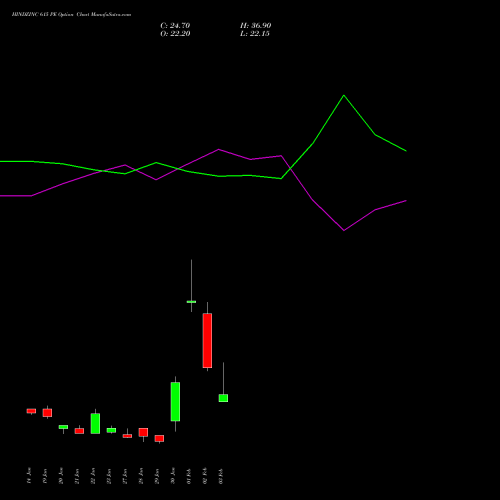Click the 27 Jan date label on axis
This screenshot has height=500, width=500.
125,476
